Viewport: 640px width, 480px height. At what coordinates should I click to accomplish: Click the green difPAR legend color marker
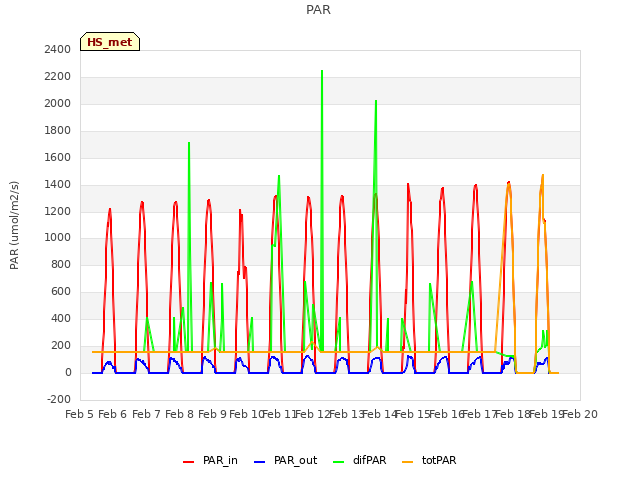(x=339, y=462)
